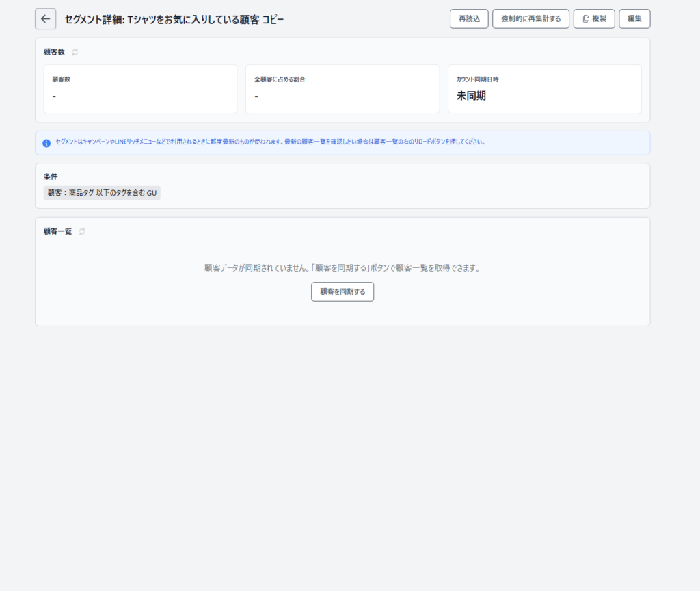
Task: Click the blue segment notice banner text
Action: 270,142
